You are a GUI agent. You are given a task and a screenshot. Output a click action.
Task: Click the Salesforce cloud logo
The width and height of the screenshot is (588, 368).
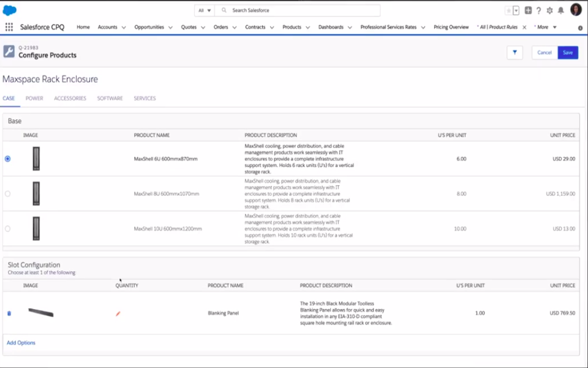point(9,10)
